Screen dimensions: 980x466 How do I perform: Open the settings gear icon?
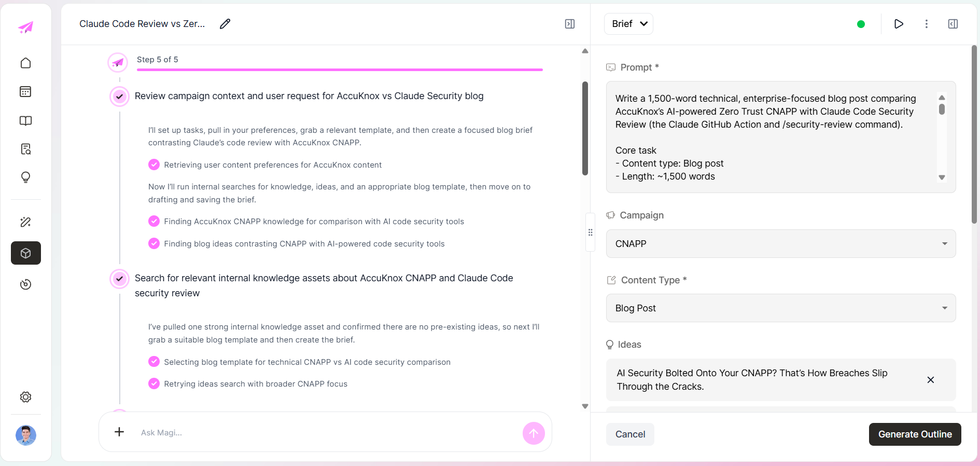(25, 397)
